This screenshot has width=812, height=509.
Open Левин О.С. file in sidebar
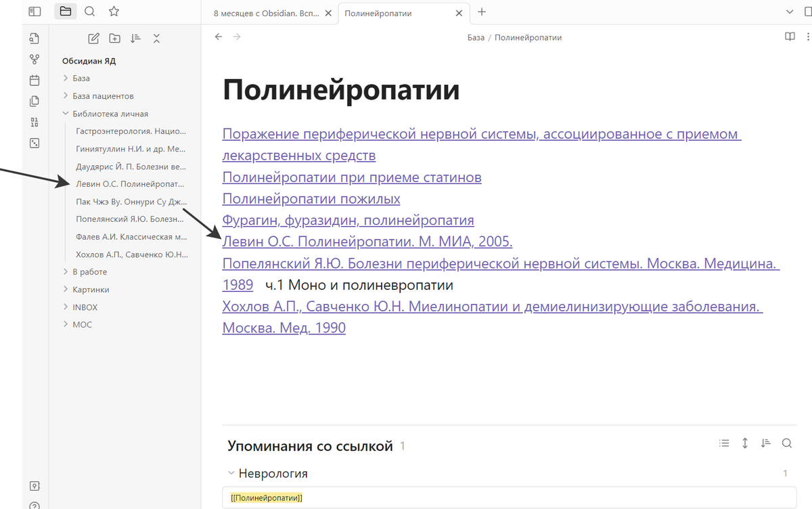[131, 183]
